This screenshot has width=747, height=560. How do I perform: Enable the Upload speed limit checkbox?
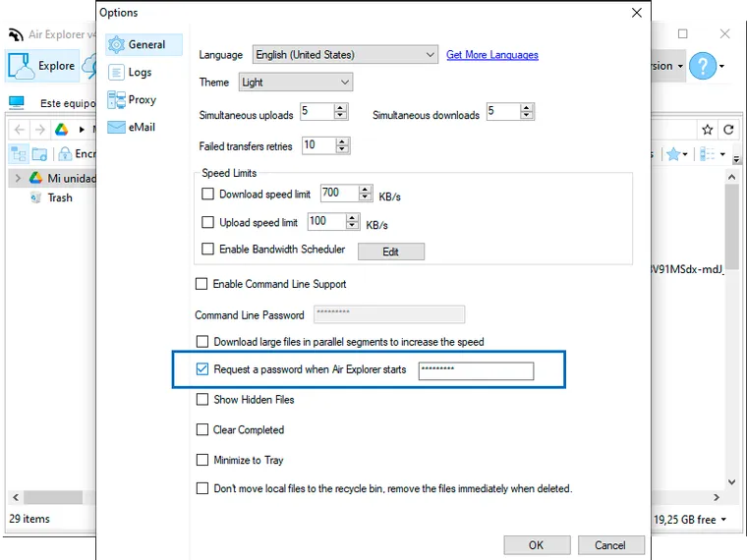(x=207, y=222)
